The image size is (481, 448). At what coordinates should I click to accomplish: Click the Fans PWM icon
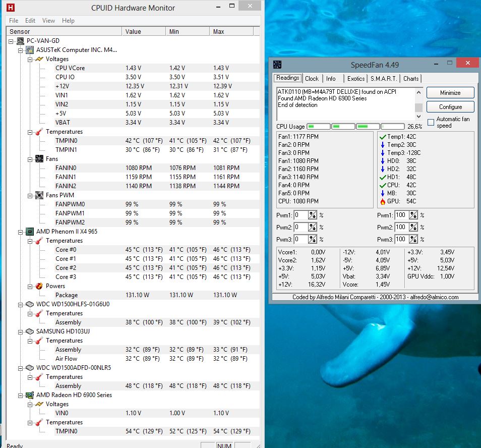tap(39, 195)
